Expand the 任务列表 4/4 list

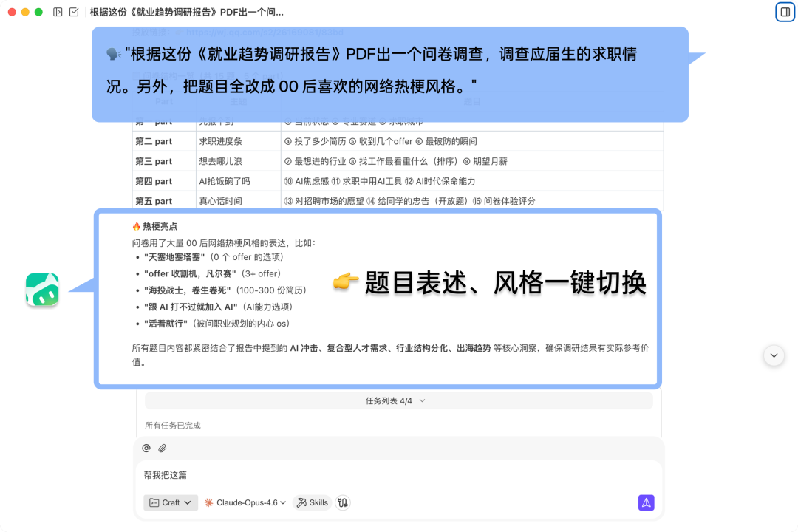click(x=398, y=401)
